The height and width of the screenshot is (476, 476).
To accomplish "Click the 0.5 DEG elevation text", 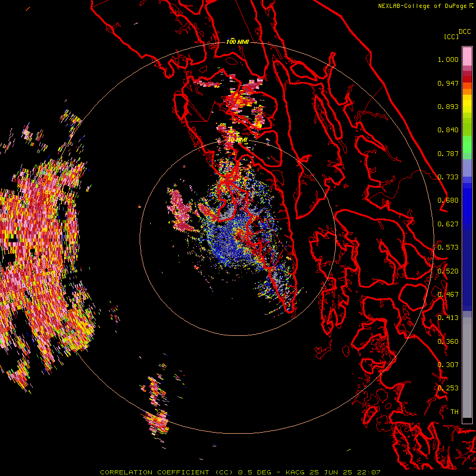I will [254, 472].
